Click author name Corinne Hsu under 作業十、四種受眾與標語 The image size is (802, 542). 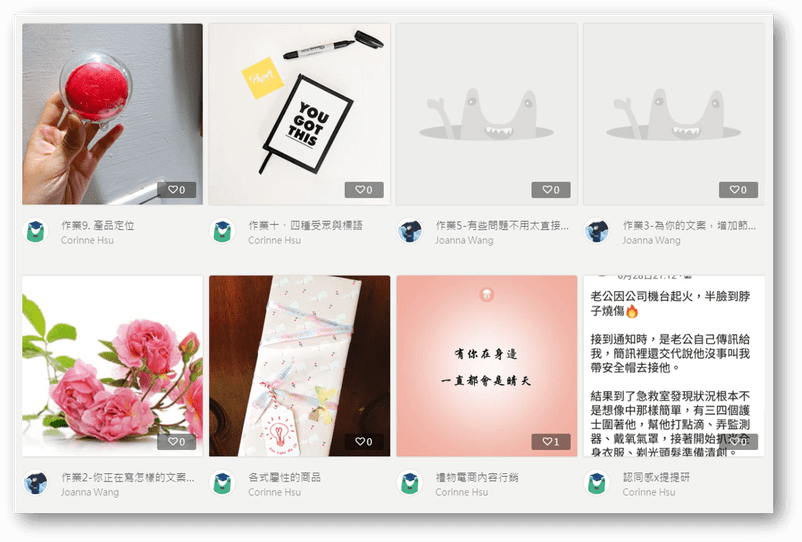pos(274,240)
